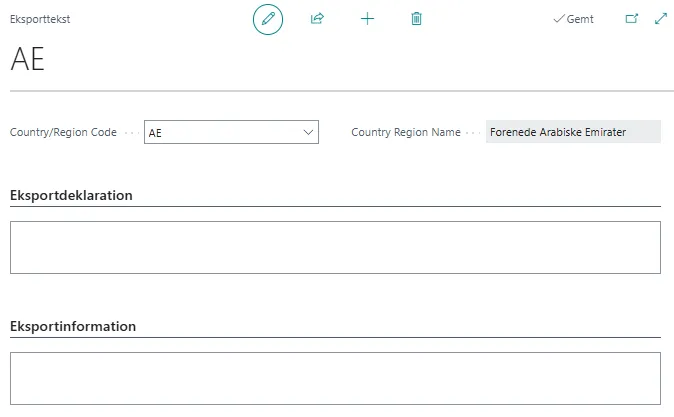This screenshot has height=417, width=674.
Task: Click the Country Region Name label
Action: 406,132
